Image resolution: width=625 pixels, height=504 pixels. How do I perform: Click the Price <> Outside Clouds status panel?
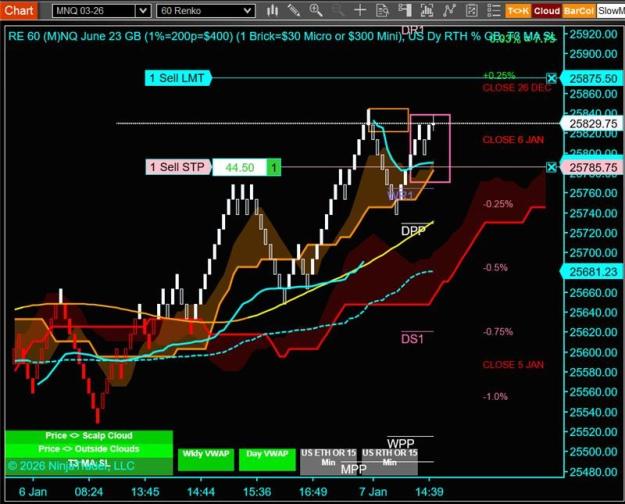[x=89, y=449]
